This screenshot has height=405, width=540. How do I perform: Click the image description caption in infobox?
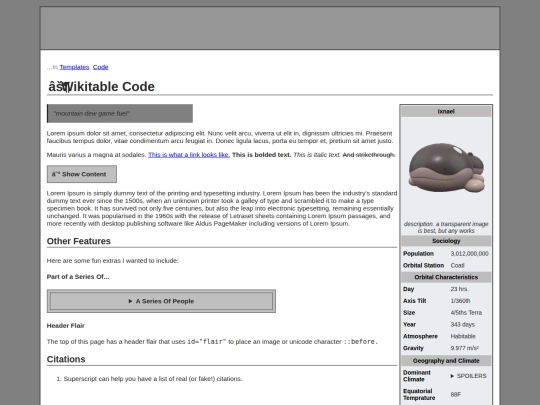click(446, 227)
